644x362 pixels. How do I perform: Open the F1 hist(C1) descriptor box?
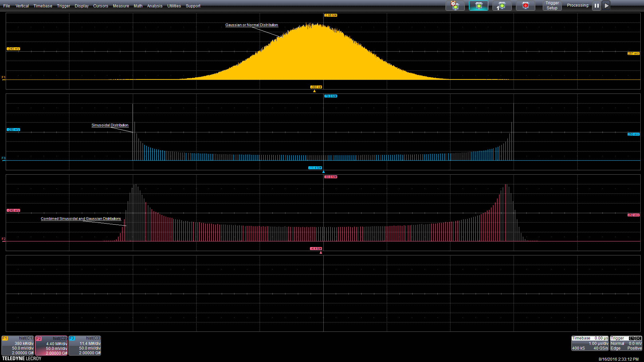[18, 346]
